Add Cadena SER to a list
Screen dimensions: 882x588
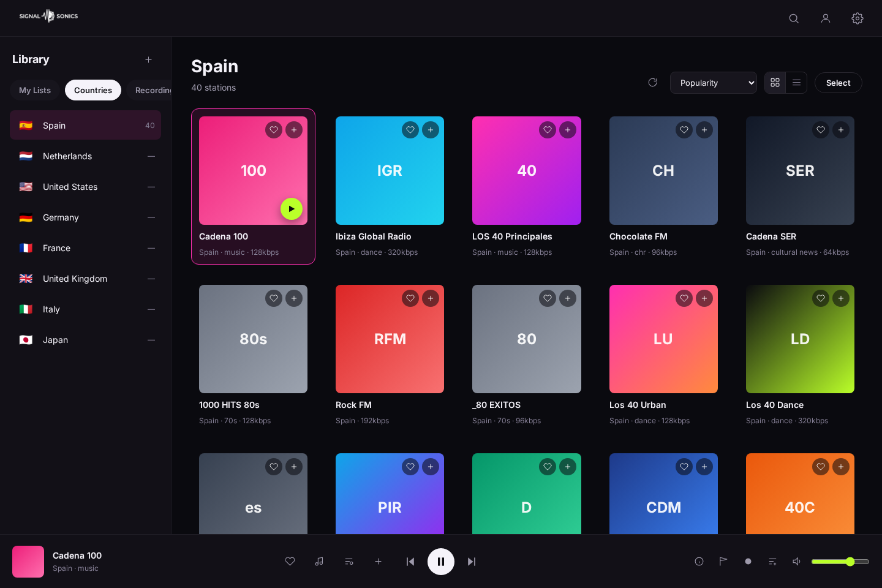pyautogui.click(x=841, y=130)
